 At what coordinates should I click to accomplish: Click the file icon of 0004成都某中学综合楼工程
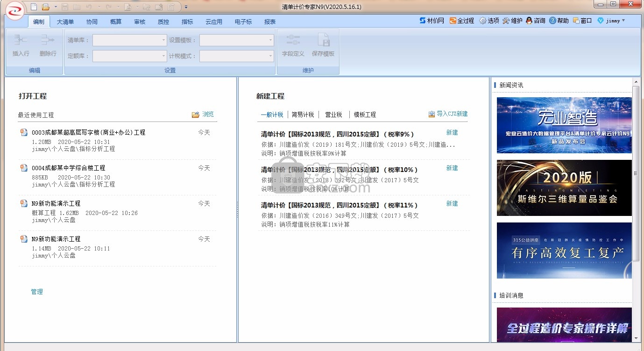point(24,168)
